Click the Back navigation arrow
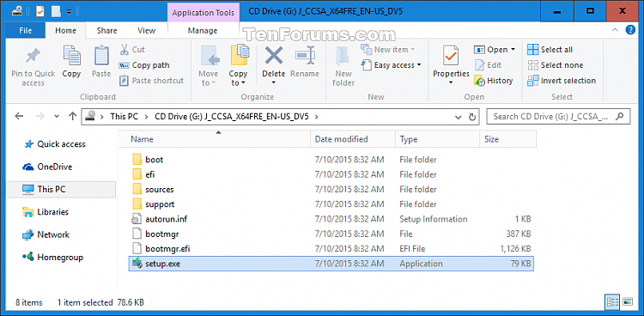The height and width of the screenshot is (316, 644). (x=19, y=116)
